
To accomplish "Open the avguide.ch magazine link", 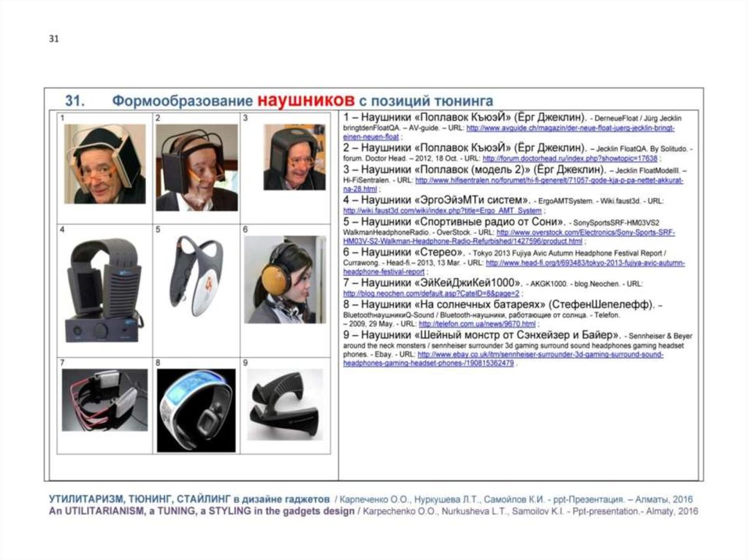I will point(570,128).
